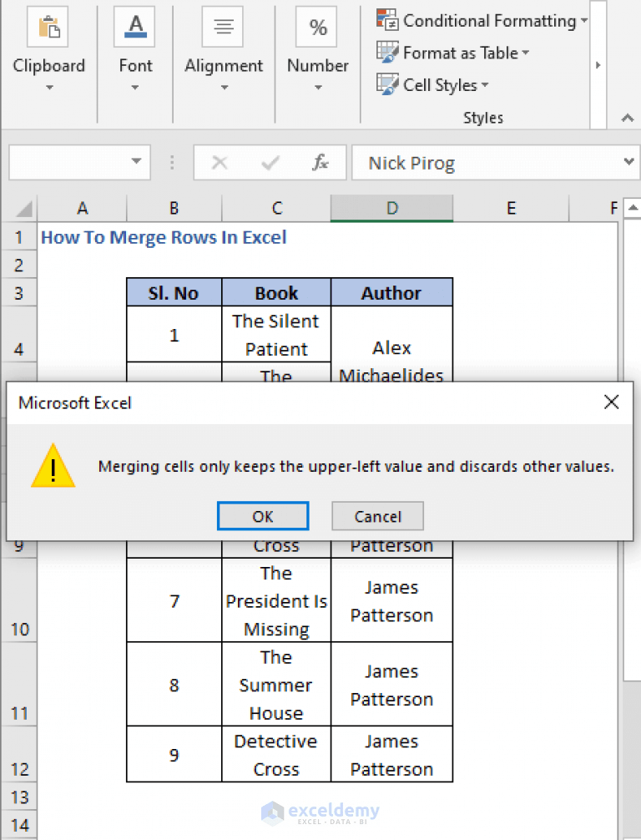Click the Format as Table icon

point(387,52)
